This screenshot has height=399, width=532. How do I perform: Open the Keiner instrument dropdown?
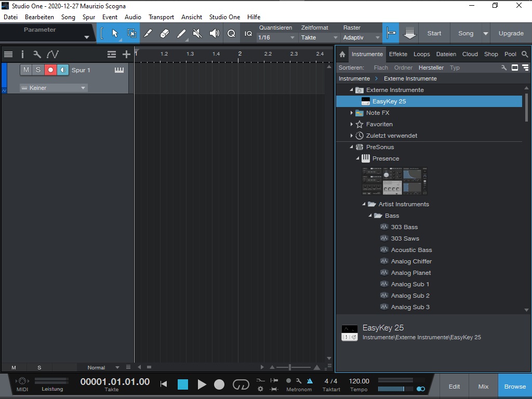[54, 88]
